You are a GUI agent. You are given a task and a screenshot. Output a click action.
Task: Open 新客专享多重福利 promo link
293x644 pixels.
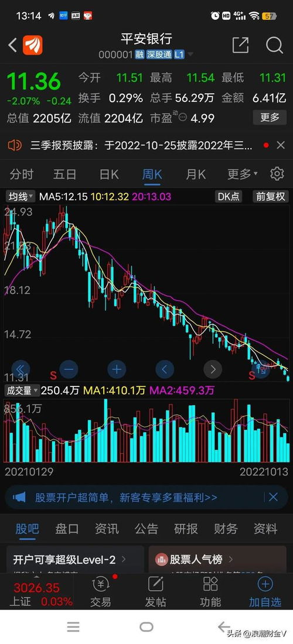click(x=169, y=498)
